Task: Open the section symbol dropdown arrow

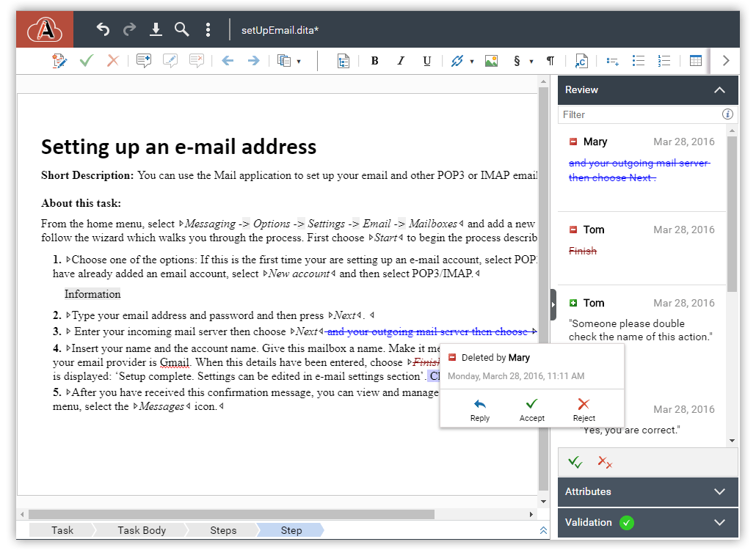Action: 531,61
